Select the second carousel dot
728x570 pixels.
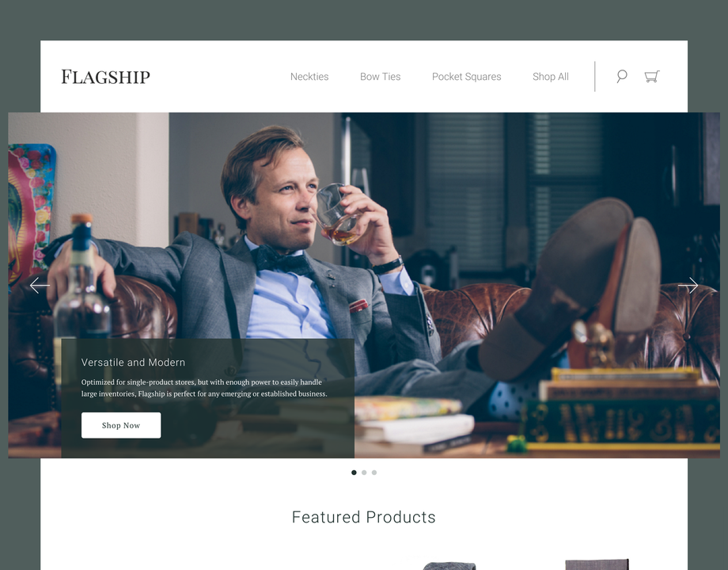coord(364,473)
